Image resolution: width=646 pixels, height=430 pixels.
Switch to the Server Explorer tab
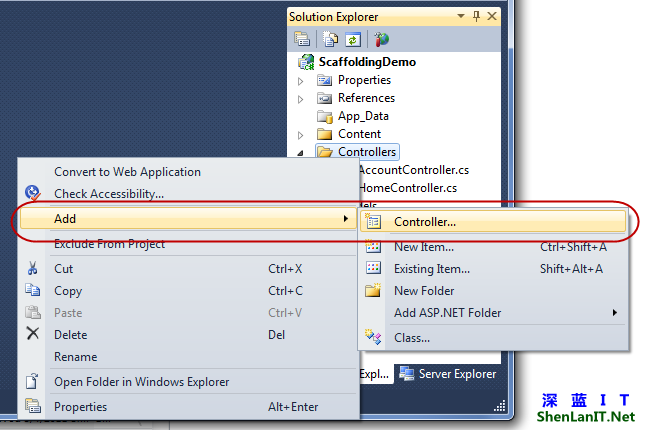[448, 374]
